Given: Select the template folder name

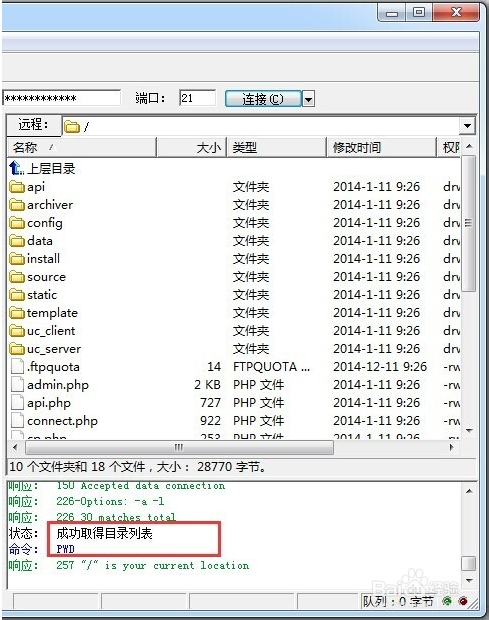Looking at the screenshot, I should tap(52, 313).
